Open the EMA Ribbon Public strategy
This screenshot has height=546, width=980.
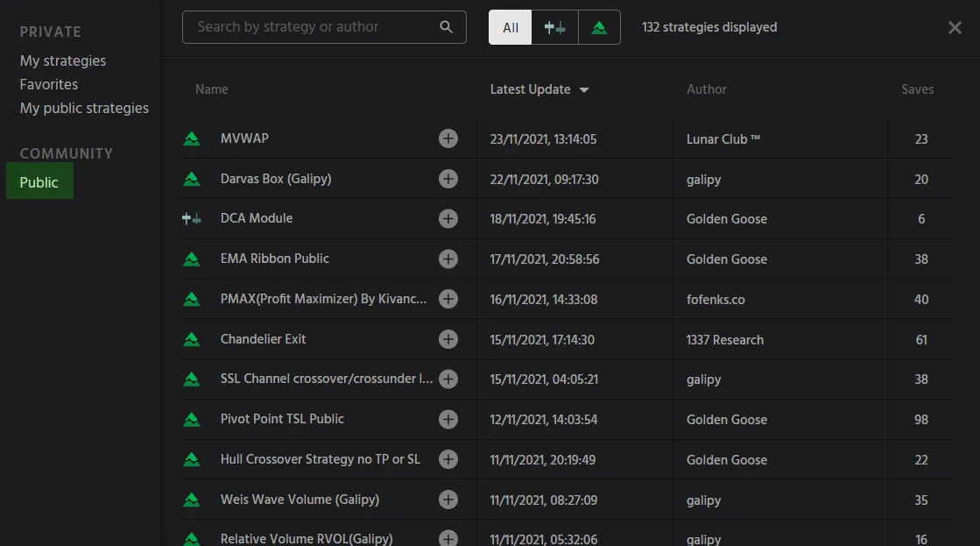pos(274,259)
